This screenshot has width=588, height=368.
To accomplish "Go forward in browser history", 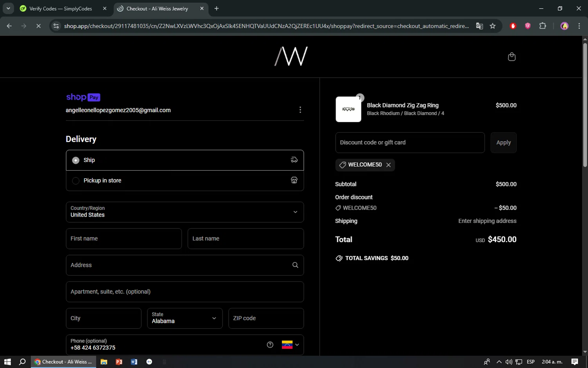I will 24,26.
